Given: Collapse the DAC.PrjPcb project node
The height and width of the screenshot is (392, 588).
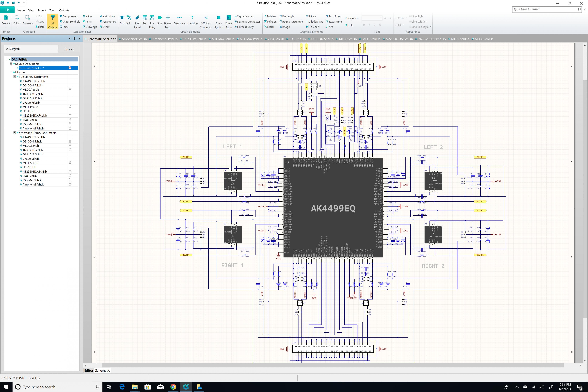Looking at the screenshot, I should [x=7, y=59].
